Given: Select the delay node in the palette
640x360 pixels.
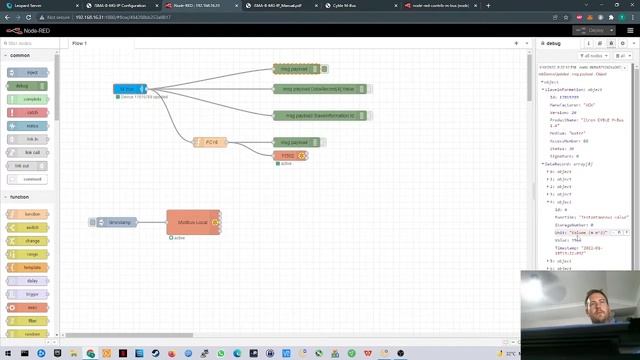Looking at the screenshot, I should [x=27, y=281].
